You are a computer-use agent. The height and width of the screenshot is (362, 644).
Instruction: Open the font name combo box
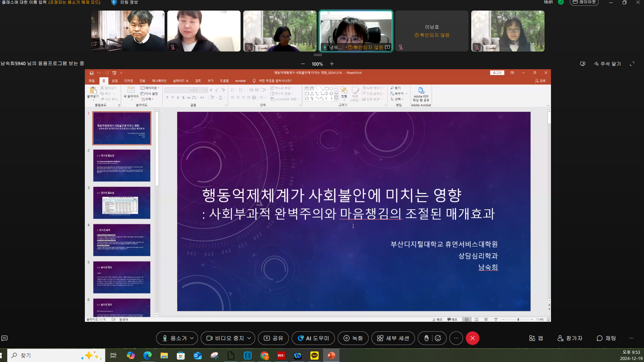(x=179, y=90)
